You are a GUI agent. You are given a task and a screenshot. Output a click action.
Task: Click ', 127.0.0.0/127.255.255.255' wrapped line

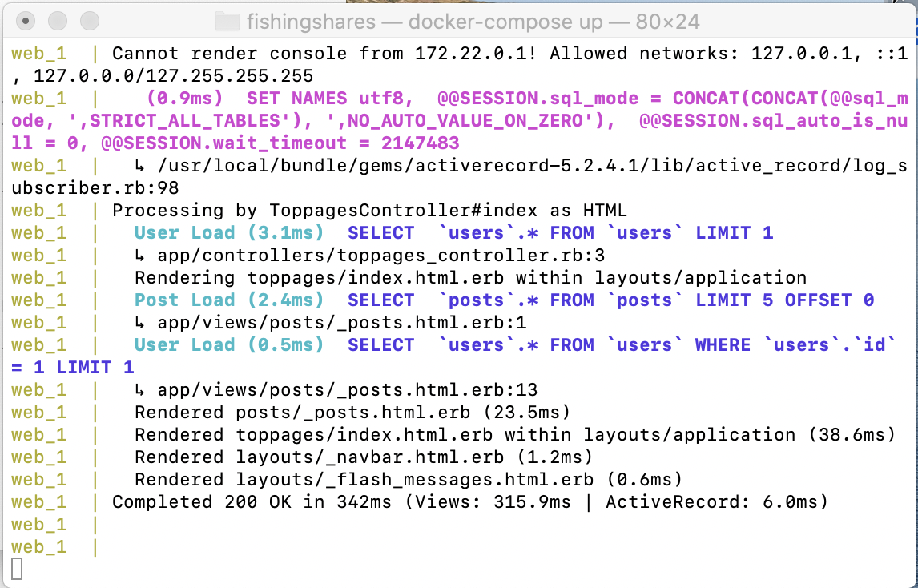[162, 76]
